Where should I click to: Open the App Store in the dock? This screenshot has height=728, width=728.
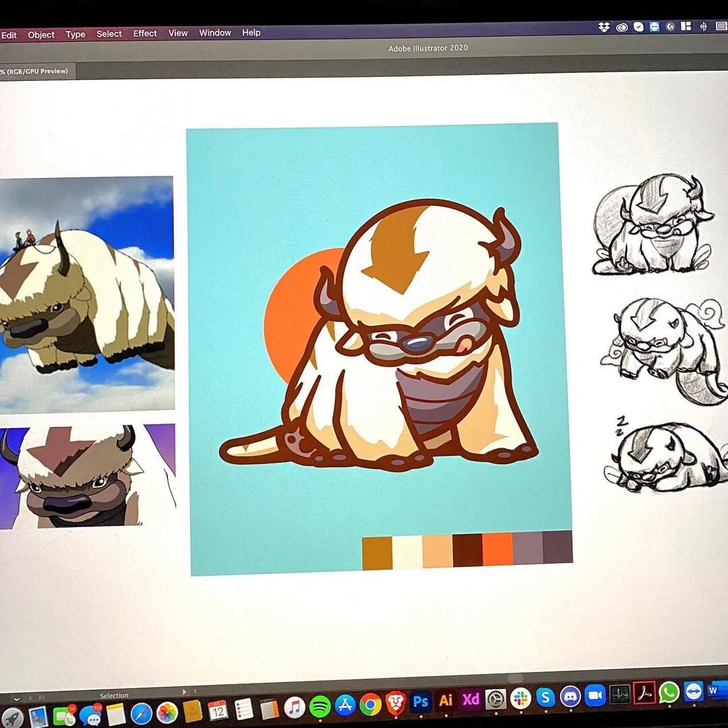[x=345, y=704]
